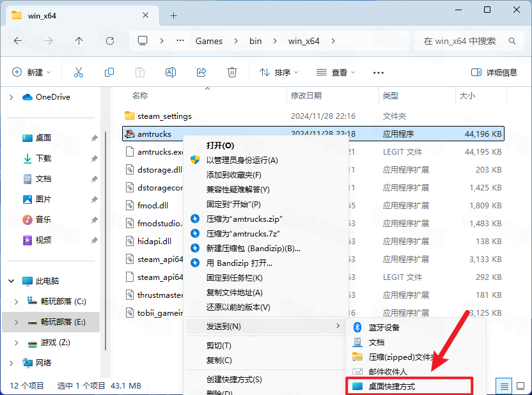
Task: Expand the 游戏 (Z:) drive
Action: pos(16,343)
